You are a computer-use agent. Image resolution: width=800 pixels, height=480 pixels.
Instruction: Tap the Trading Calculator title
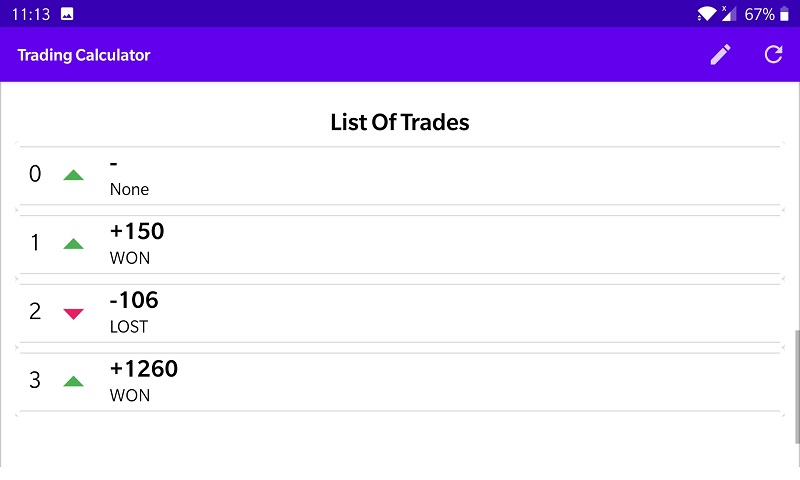pyautogui.click(x=84, y=55)
